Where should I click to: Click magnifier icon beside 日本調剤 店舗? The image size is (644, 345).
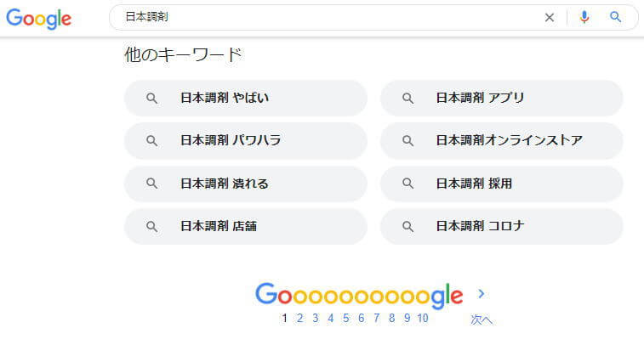(152, 226)
